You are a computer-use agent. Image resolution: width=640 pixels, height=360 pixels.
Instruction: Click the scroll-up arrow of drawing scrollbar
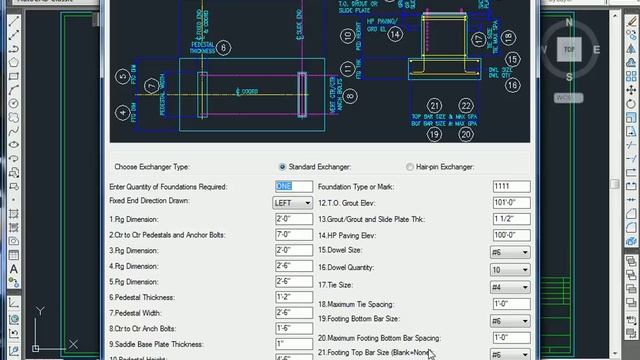coord(615,16)
